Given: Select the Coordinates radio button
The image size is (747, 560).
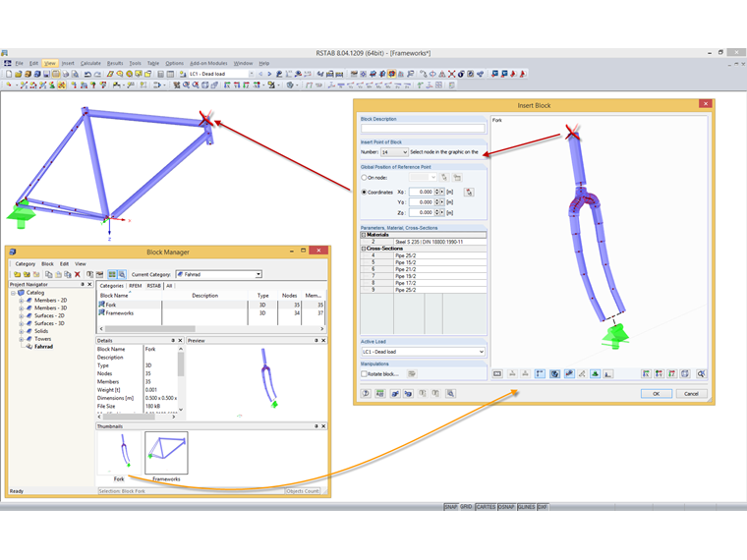Looking at the screenshot, I should pyautogui.click(x=364, y=192).
